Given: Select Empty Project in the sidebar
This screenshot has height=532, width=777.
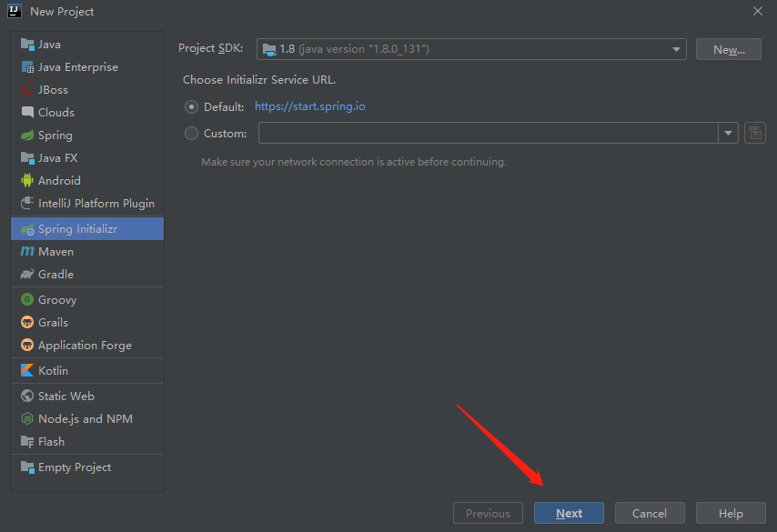Looking at the screenshot, I should pyautogui.click(x=74, y=467).
